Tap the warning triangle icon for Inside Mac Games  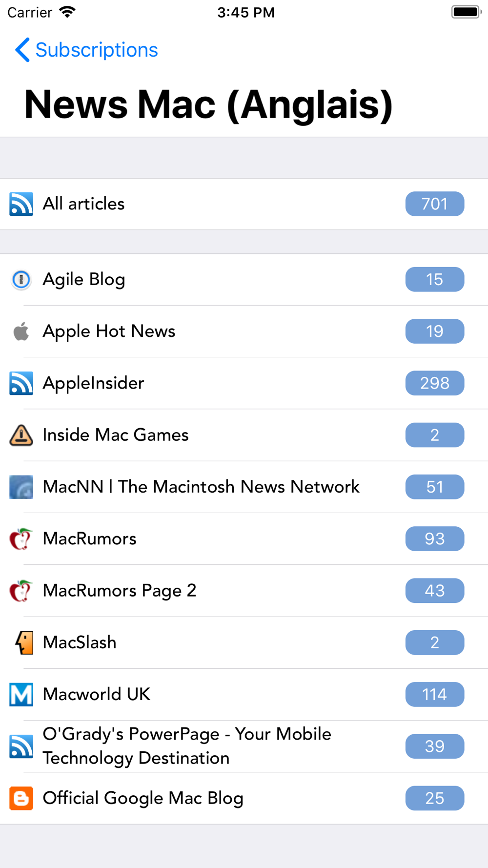click(21, 435)
